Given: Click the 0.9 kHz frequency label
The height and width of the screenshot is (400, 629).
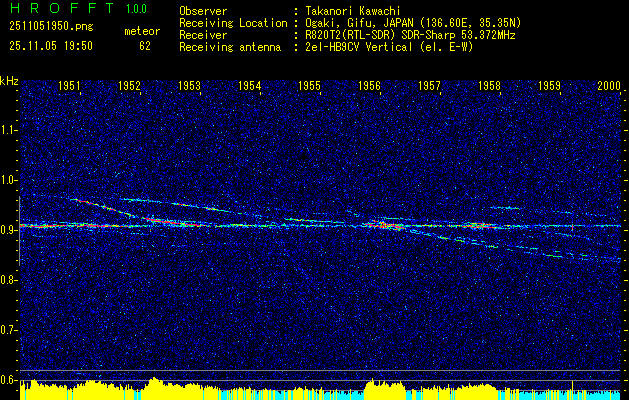Looking at the screenshot, I should [x=9, y=230].
